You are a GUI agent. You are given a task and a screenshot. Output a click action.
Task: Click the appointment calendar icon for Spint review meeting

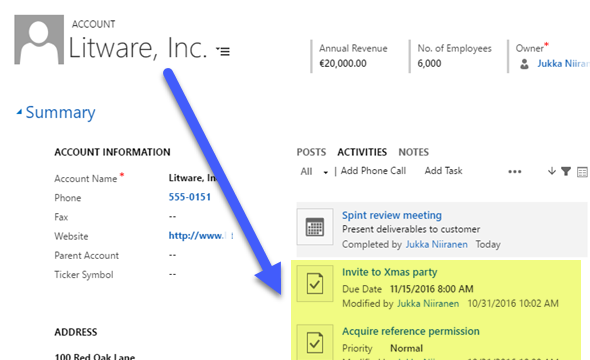pos(315,227)
